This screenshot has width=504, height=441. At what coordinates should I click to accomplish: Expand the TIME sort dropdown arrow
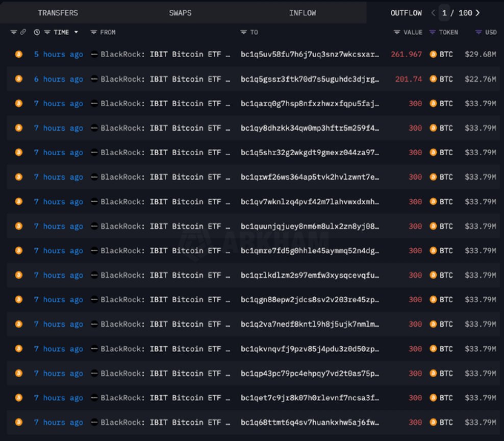[76, 32]
